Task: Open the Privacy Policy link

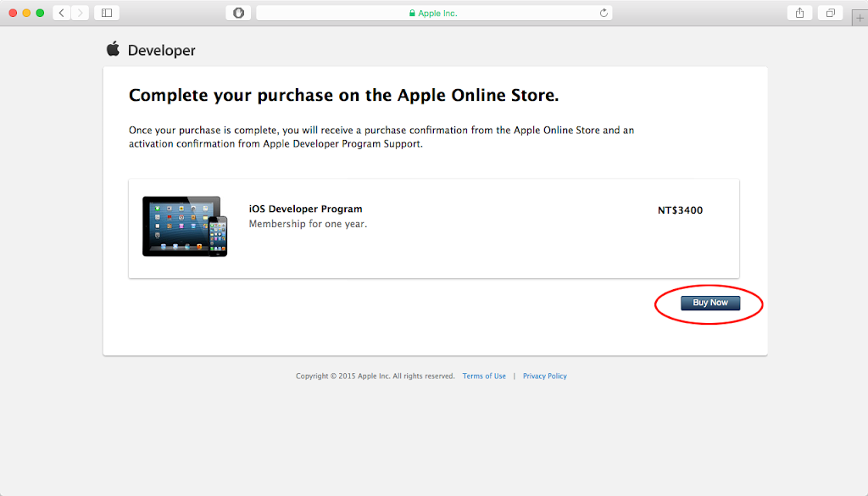Action: pos(545,376)
